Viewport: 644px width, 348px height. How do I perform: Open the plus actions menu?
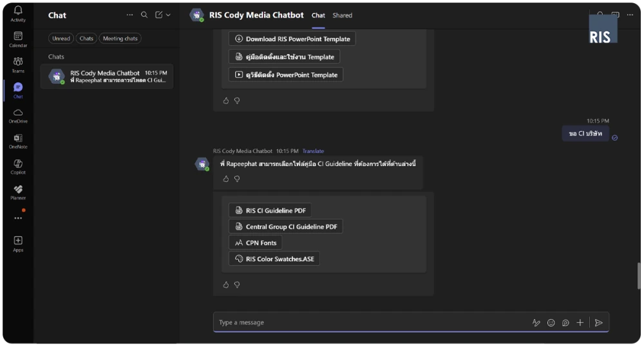[580, 322]
